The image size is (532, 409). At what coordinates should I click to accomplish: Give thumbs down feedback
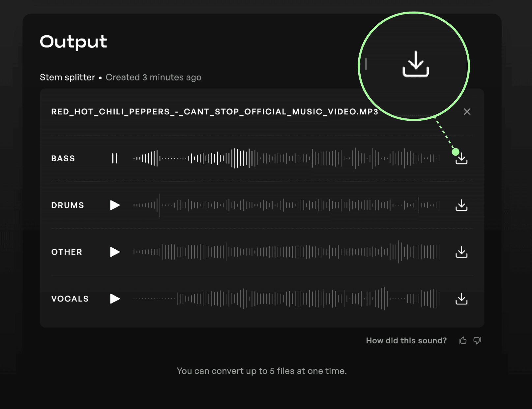[x=477, y=340]
